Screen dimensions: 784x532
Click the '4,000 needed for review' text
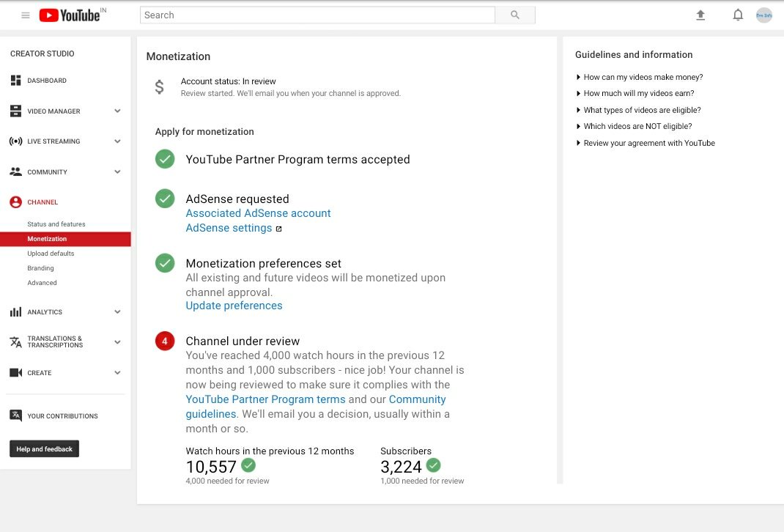point(227,481)
